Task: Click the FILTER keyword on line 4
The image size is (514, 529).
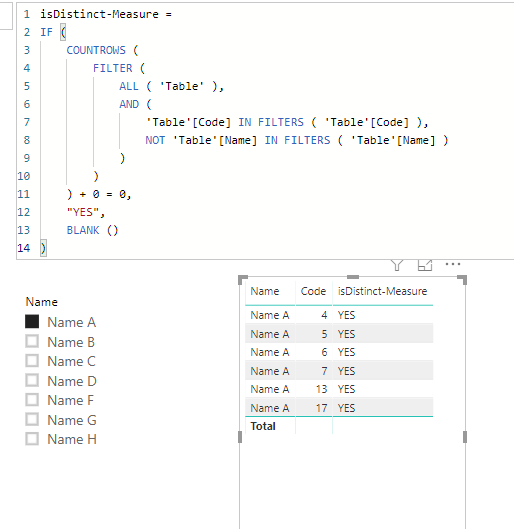Action: pos(113,68)
